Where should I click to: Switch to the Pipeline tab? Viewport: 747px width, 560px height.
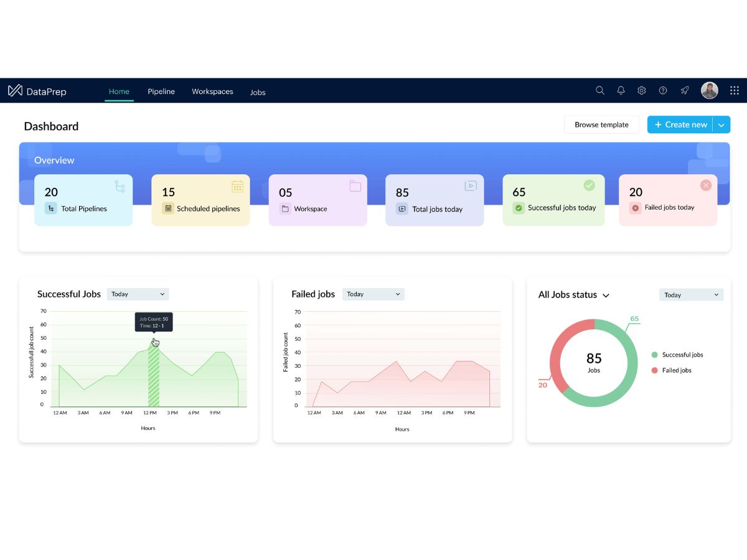161,91
